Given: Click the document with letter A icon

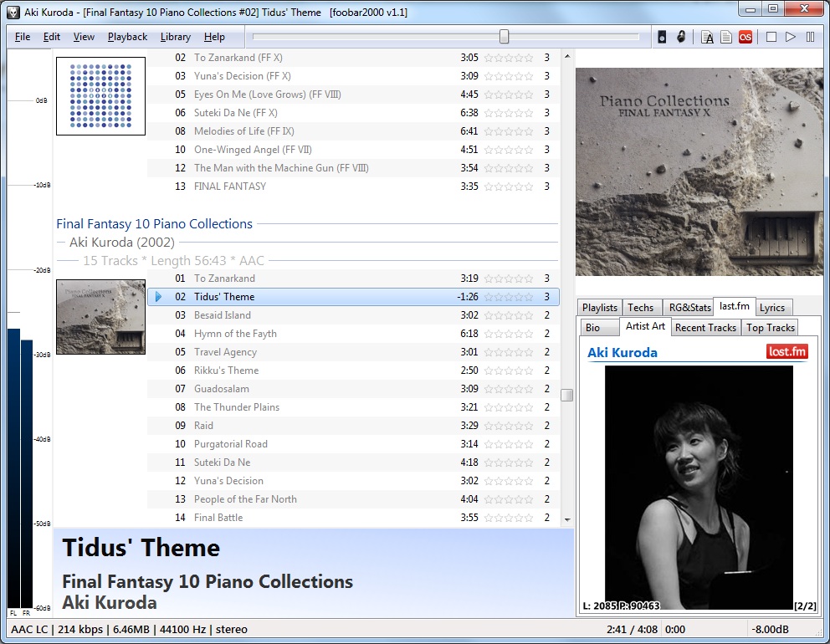Looking at the screenshot, I should [707, 37].
